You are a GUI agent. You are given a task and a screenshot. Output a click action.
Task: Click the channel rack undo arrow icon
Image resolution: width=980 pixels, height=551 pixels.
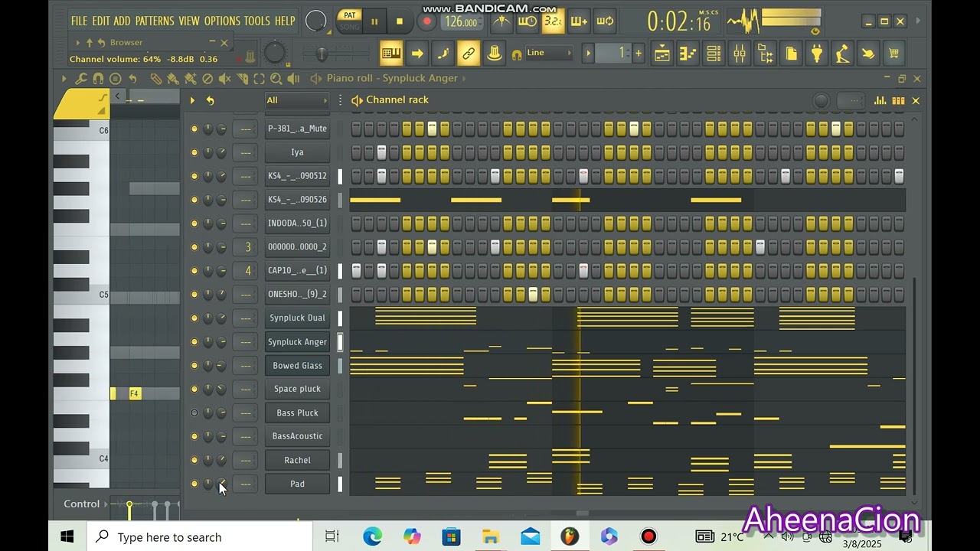pyautogui.click(x=210, y=100)
